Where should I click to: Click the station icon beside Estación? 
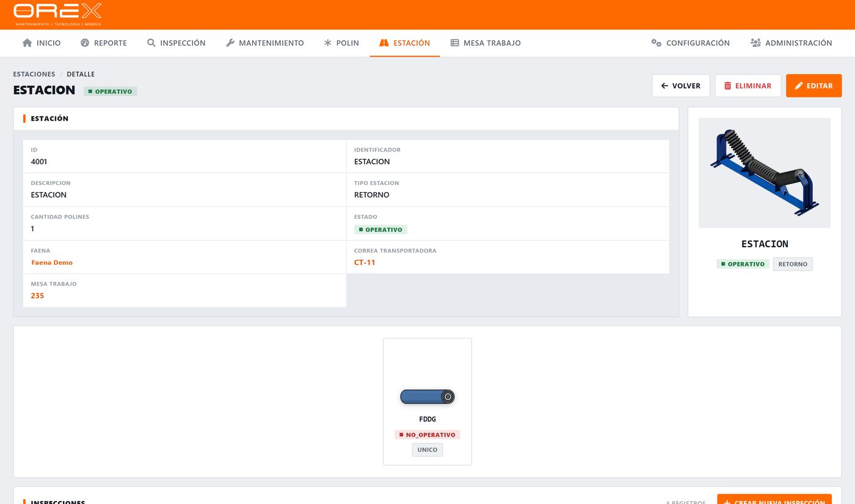coord(384,43)
